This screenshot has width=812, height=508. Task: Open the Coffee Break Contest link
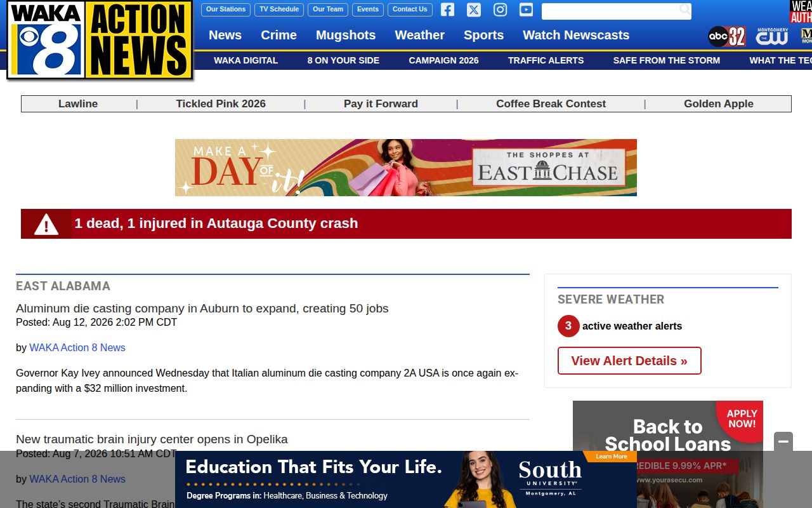(551, 104)
